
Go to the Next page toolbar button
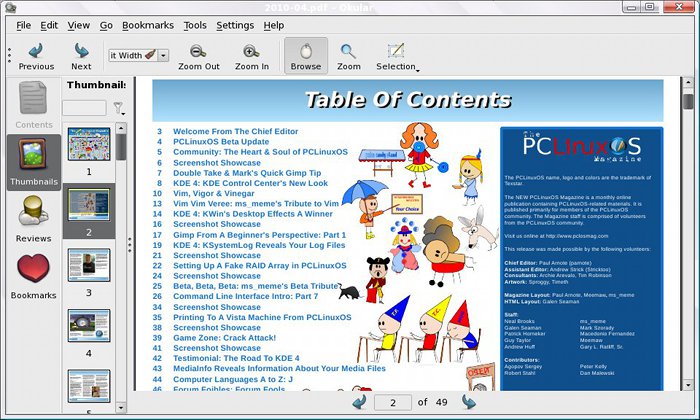point(81,56)
